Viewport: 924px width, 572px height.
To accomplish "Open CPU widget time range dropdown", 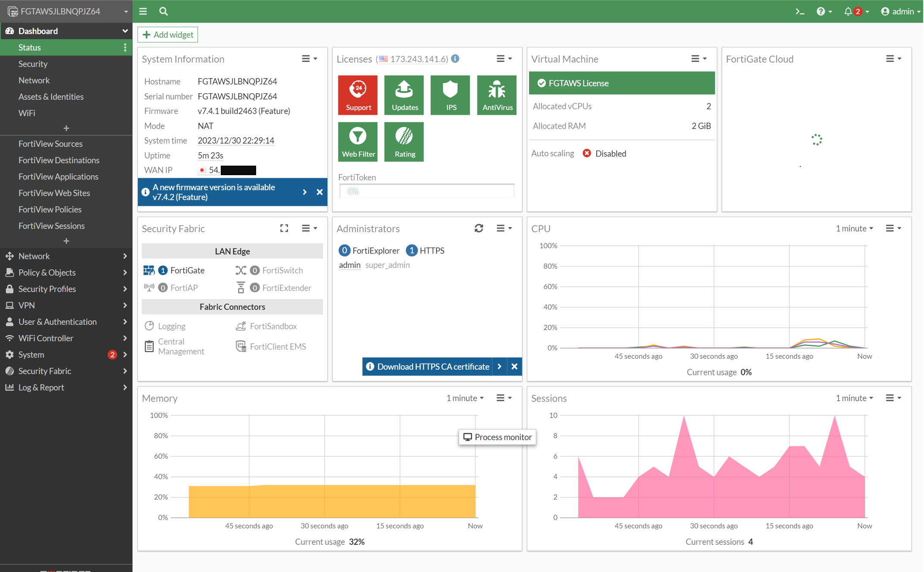I will (854, 228).
